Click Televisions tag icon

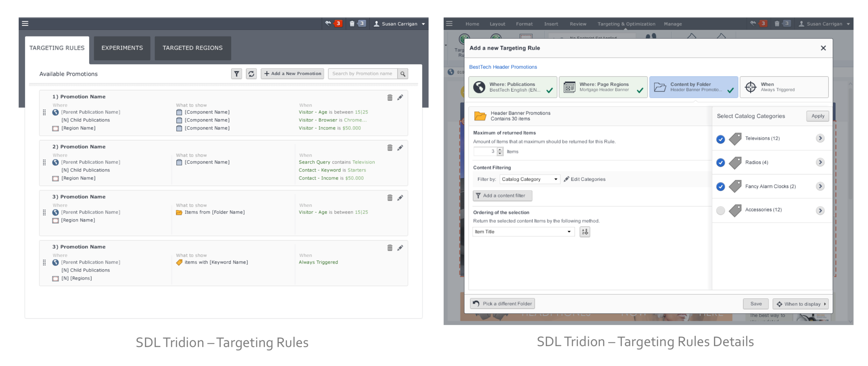pos(735,139)
